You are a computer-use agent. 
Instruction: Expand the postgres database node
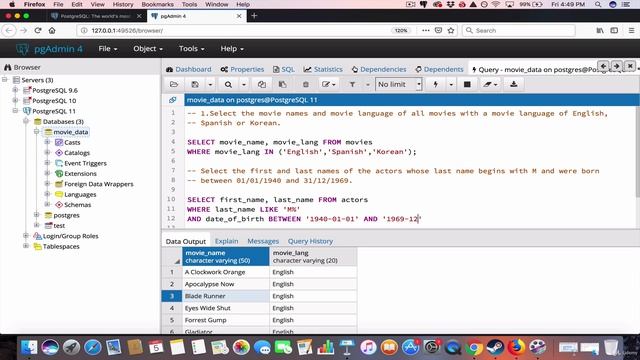tap(37, 215)
